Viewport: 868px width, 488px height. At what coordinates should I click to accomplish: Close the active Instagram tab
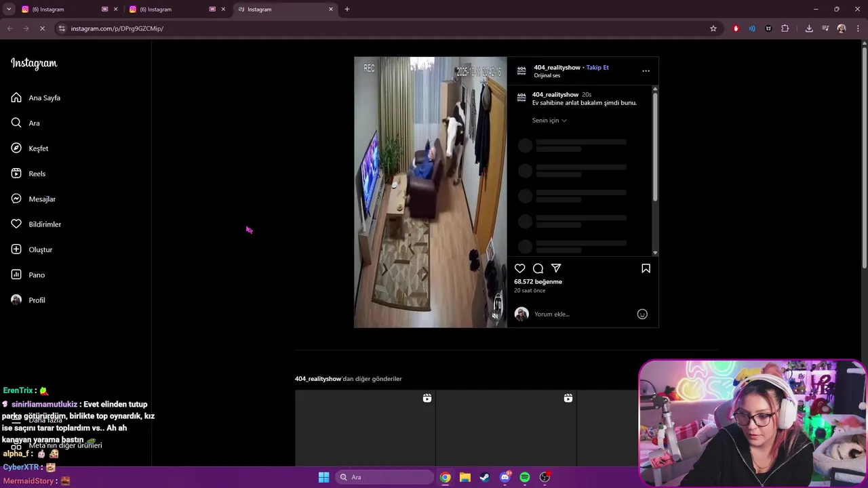pyautogui.click(x=331, y=9)
